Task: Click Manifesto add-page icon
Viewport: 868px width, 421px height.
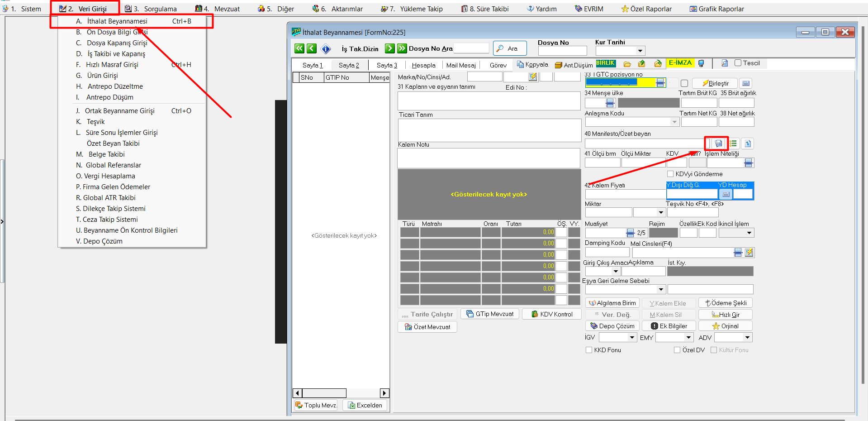Action: 748,144
